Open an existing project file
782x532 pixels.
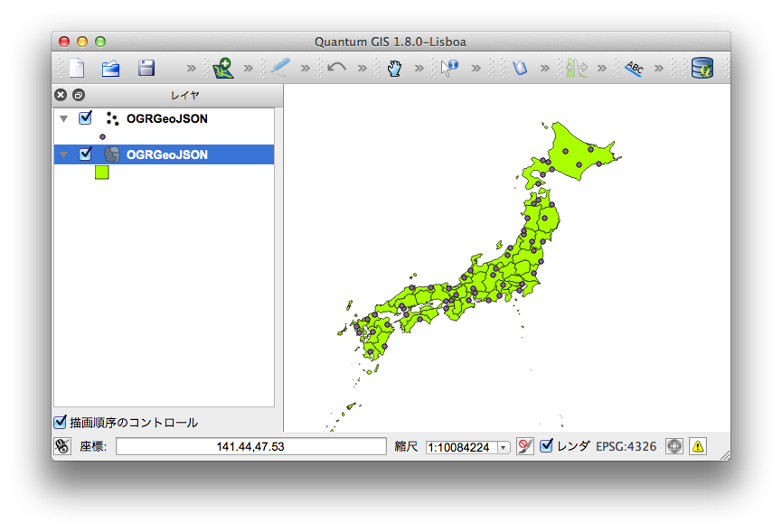(x=110, y=67)
